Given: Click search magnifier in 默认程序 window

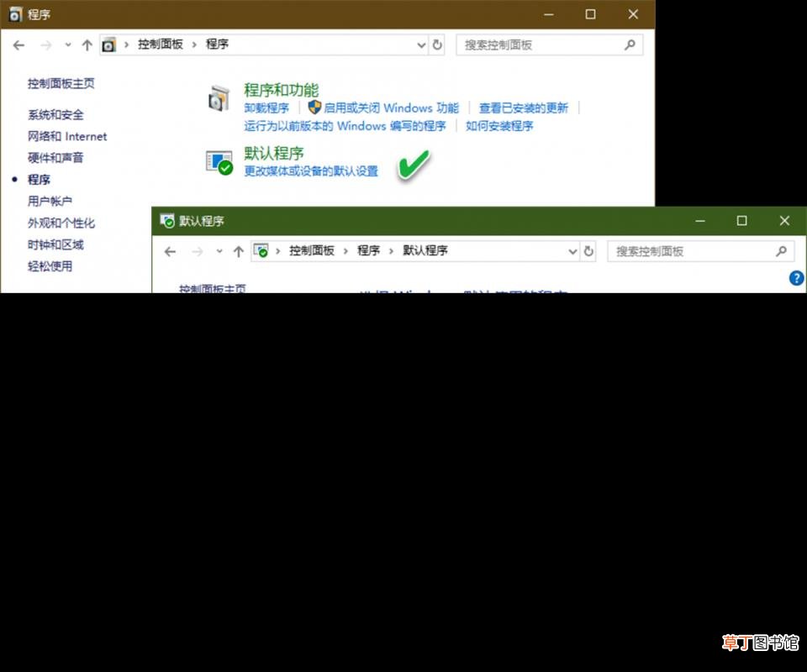Looking at the screenshot, I should click(781, 251).
